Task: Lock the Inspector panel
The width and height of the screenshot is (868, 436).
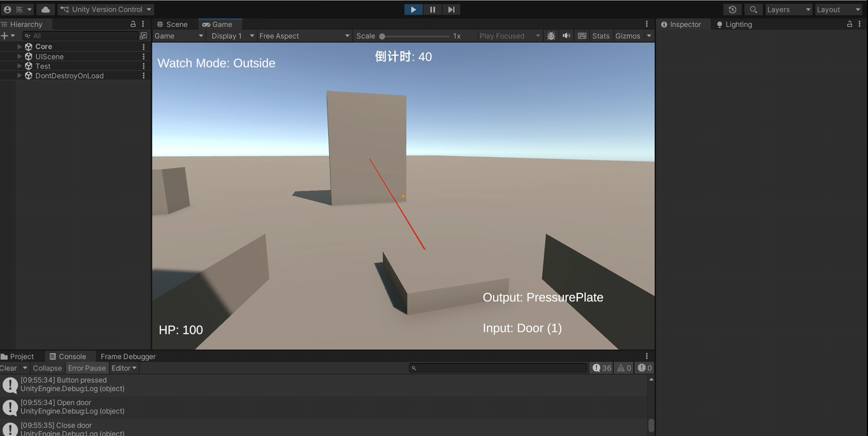Action: coord(849,24)
